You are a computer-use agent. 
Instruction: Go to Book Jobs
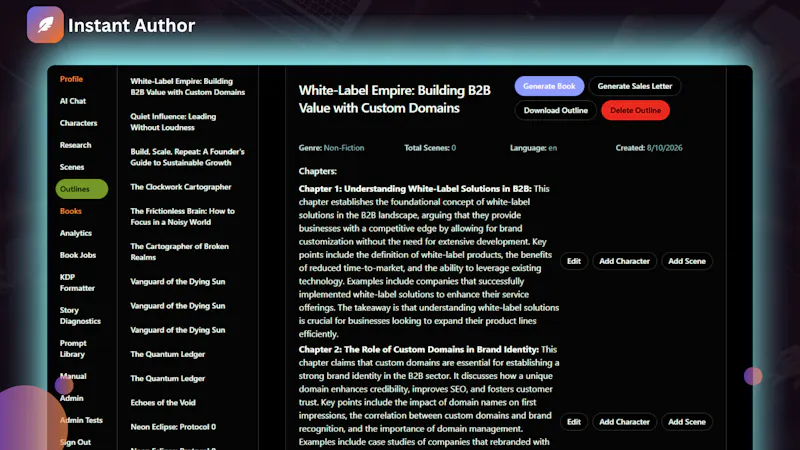[78, 255]
